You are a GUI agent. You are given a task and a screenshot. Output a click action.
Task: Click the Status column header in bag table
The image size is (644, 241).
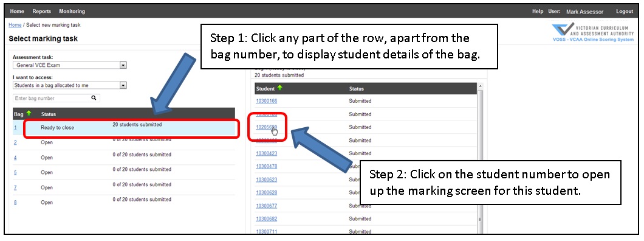click(49, 114)
